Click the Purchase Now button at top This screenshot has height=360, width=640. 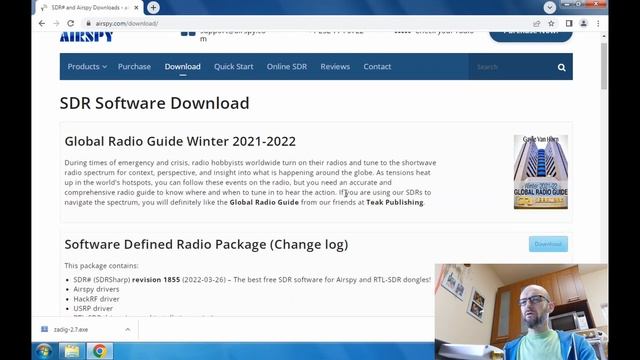(x=531, y=35)
